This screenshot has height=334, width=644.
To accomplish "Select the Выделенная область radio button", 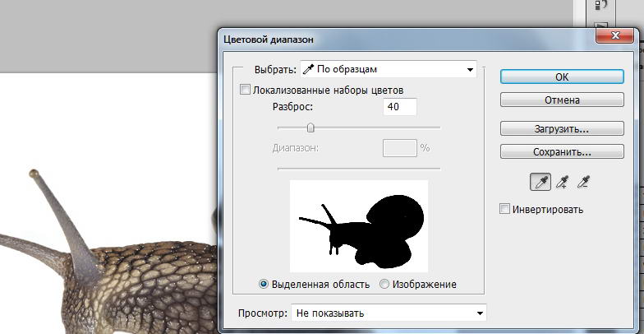I will [x=264, y=285].
